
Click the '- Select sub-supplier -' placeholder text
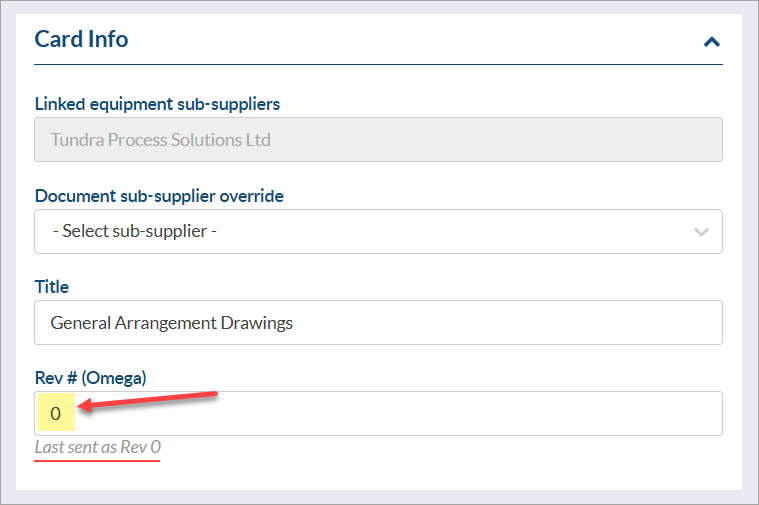(134, 231)
